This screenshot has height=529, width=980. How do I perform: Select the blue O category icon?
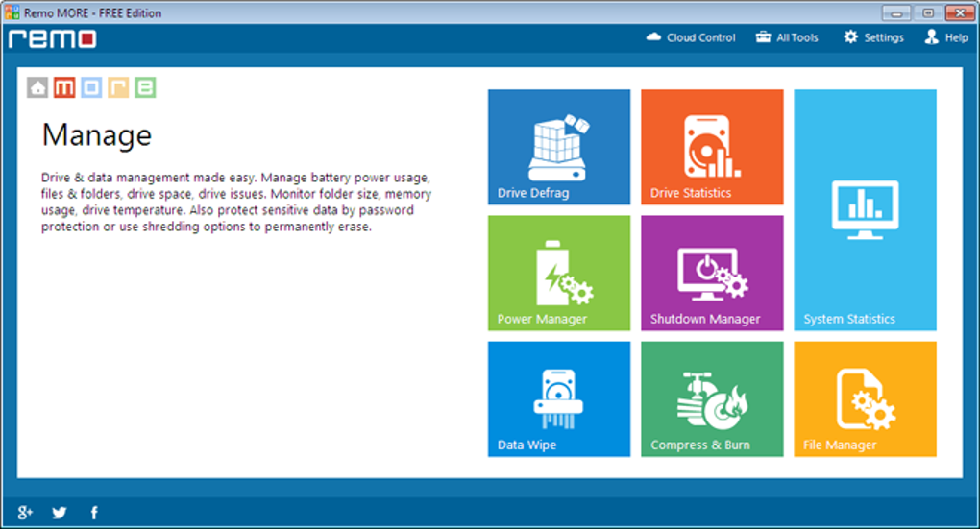point(91,87)
